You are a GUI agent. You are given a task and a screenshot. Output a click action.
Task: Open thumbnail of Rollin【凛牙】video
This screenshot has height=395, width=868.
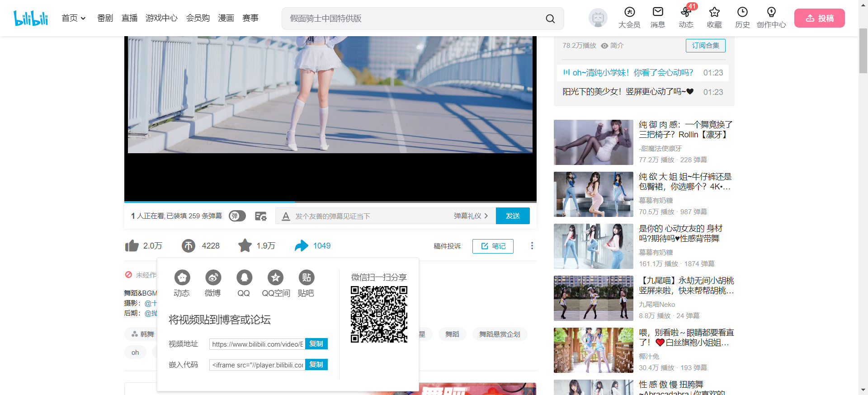tap(593, 142)
